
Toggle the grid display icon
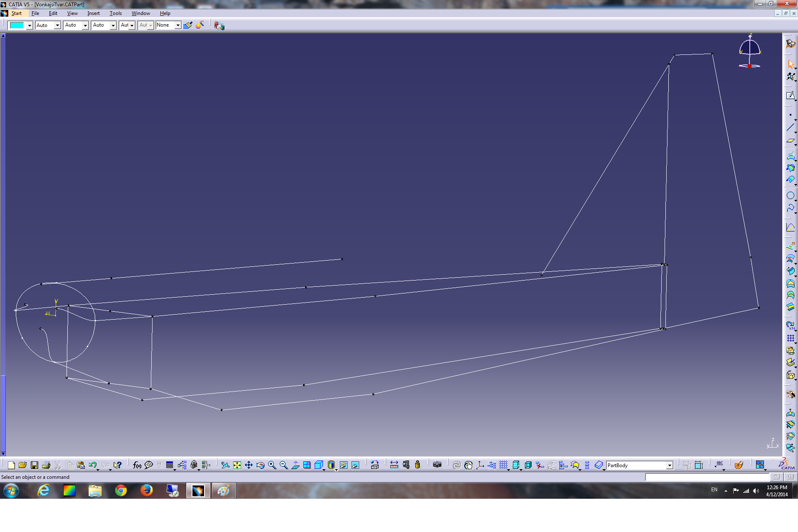(503, 465)
